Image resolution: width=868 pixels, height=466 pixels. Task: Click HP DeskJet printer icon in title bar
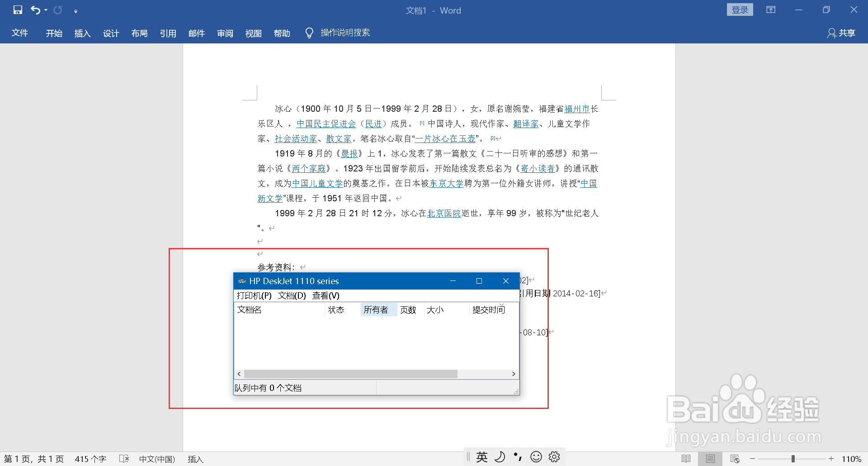[x=242, y=281]
